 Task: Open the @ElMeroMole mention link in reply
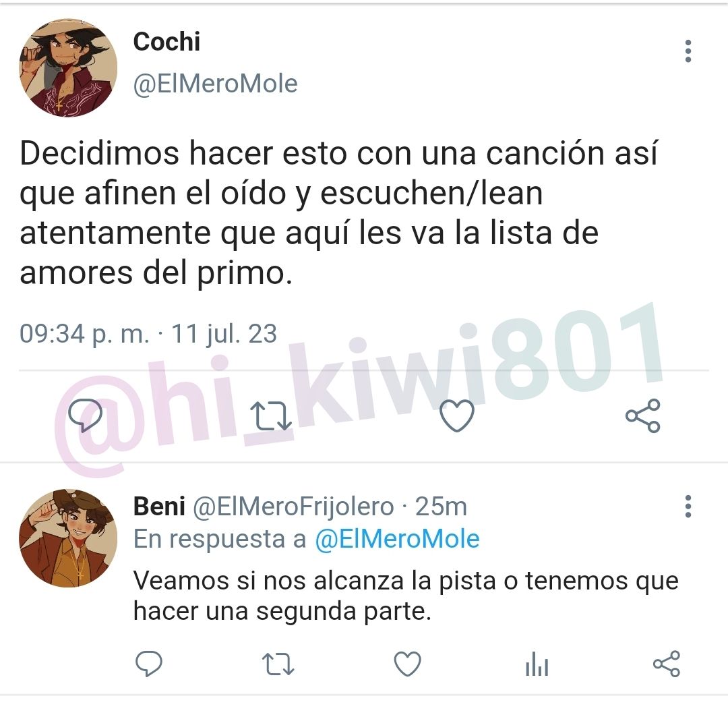(x=398, y=540)
